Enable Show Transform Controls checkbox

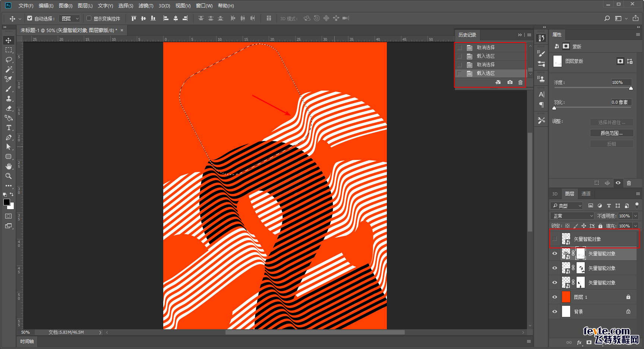(89, 18)
